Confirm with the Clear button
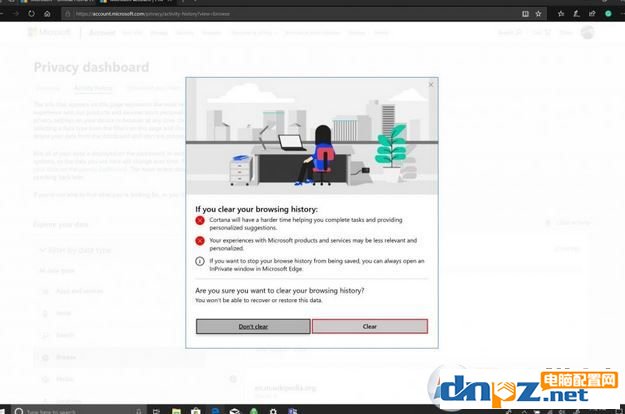This screenshot has height=414, width=625. pyautogui.click(x=370, y=326)
